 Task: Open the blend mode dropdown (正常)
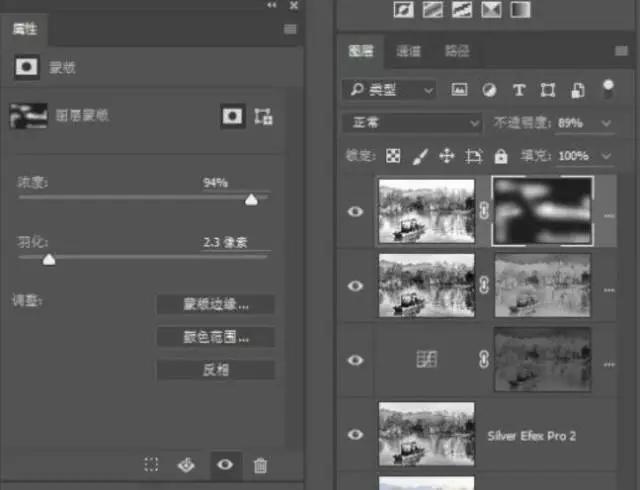tap(412, 123)
